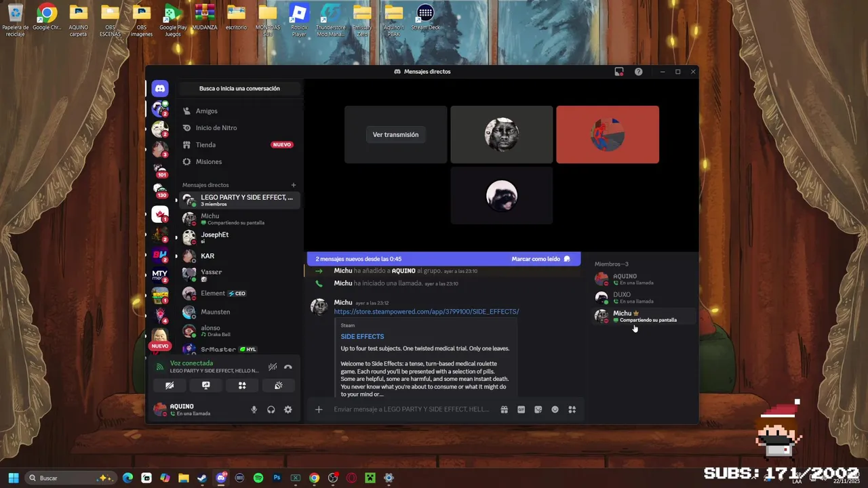Screen dimensions: 868x488
Task: Open white server icon with red leaf
Action: click(x=160, y=214)
